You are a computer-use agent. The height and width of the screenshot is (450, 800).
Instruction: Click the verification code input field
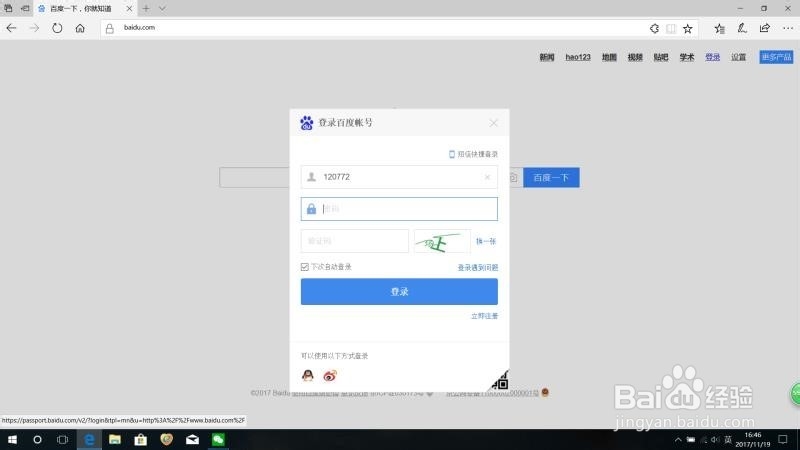coord(355,241)
